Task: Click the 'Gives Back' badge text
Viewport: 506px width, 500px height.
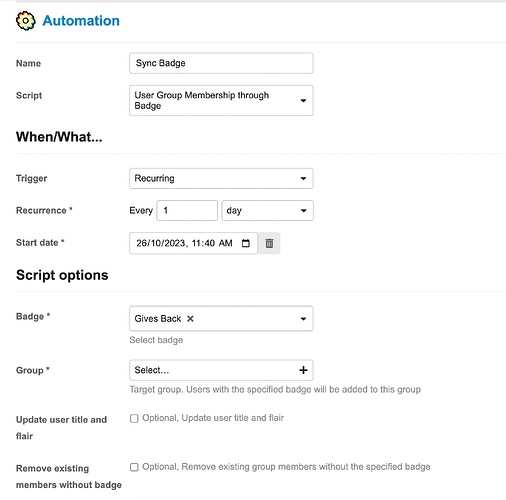Action: click(x=158, y=319)
